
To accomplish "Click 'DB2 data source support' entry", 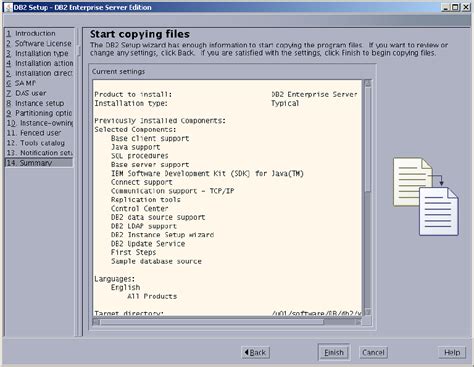I will 158,217.
